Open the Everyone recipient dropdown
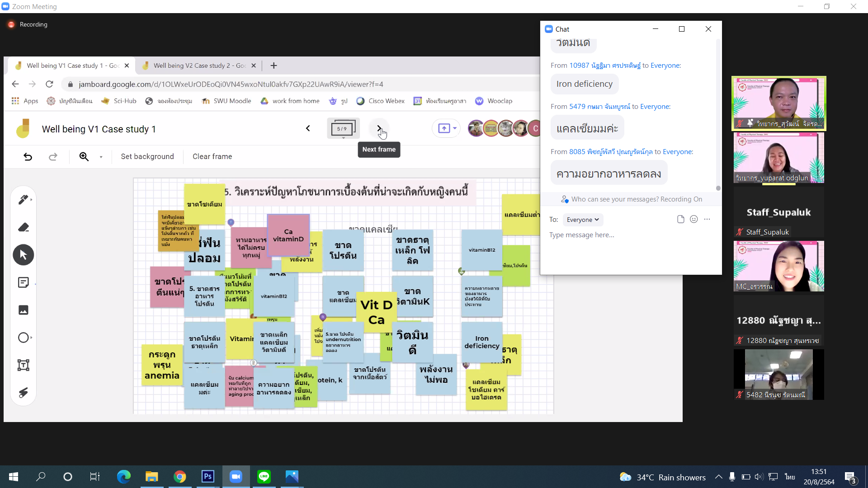This screenshot has height=488, width=868. pos(582,220)
